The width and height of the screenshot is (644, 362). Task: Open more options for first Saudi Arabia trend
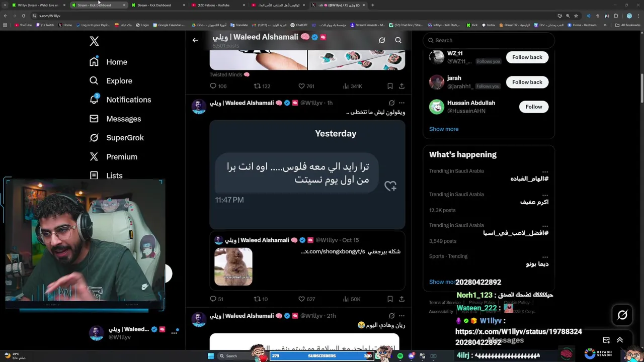click(x=545, y=172)
